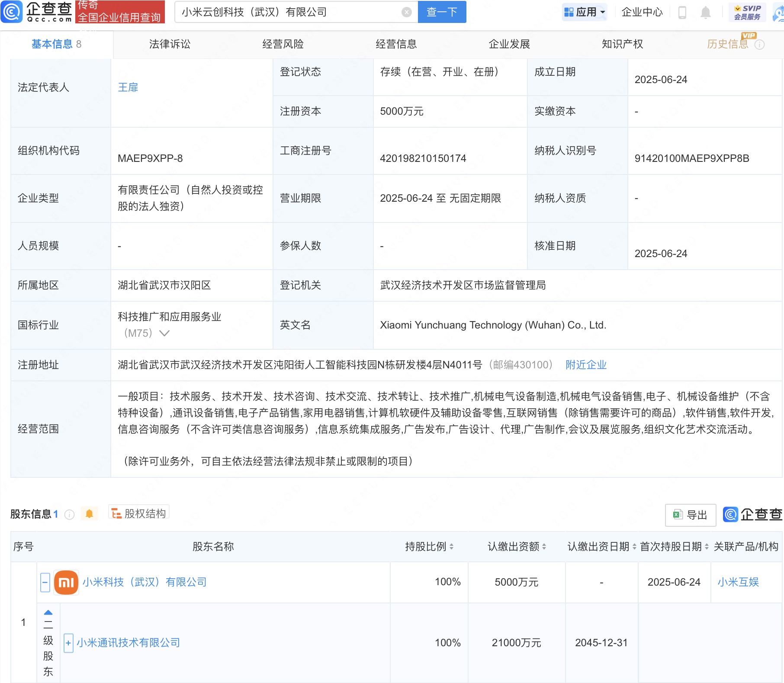Open the 经营风险 tab

(x=283, y=44)
